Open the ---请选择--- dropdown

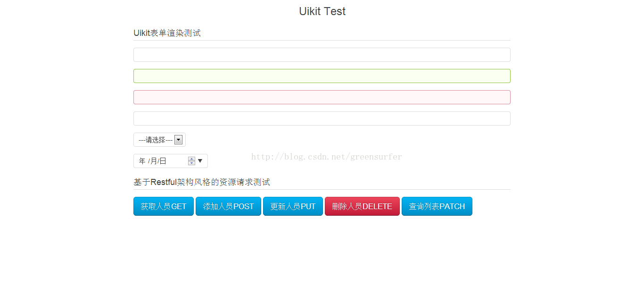(x=159, y=140)
